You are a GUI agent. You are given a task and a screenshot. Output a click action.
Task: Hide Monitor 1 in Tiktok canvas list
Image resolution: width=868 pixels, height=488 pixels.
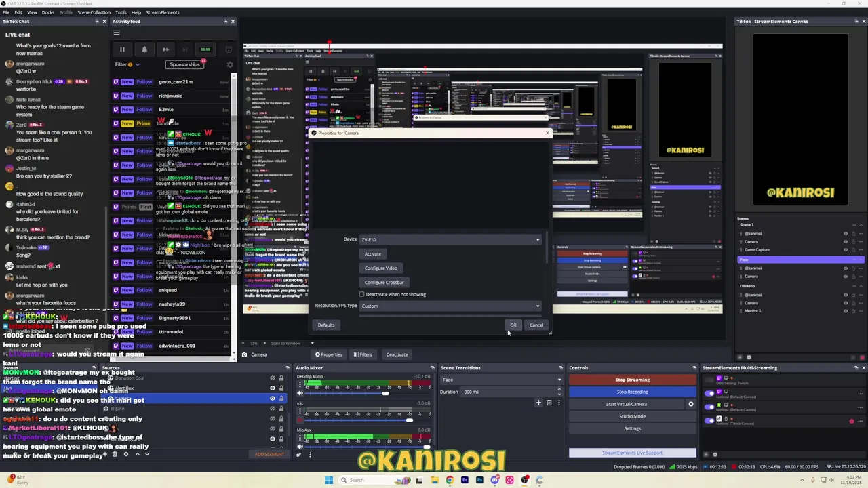[x=846, y=311]
